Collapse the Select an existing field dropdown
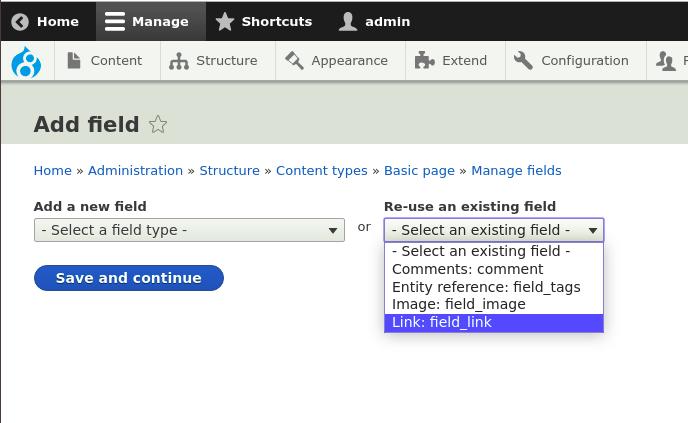Viewport: 688px width, 423px height. tap(494, 230)
